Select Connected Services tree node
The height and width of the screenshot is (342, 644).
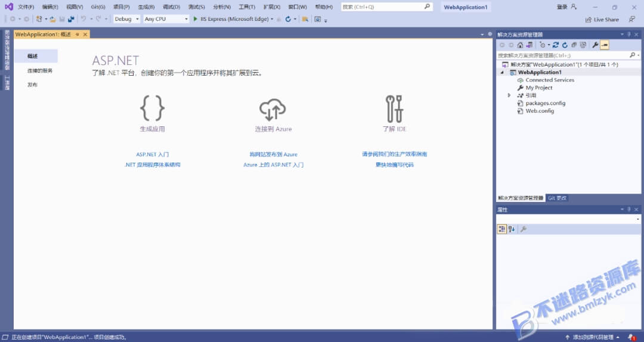(550, 80)
